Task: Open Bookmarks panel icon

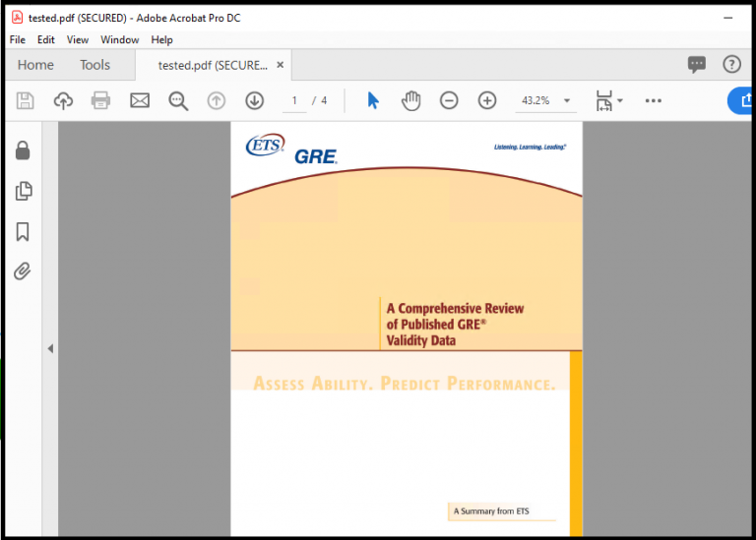Action: click(x=23, y=231)
